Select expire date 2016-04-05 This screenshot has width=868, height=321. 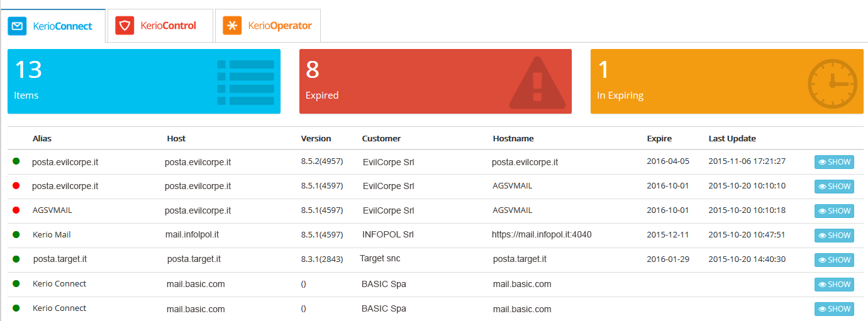668,161
